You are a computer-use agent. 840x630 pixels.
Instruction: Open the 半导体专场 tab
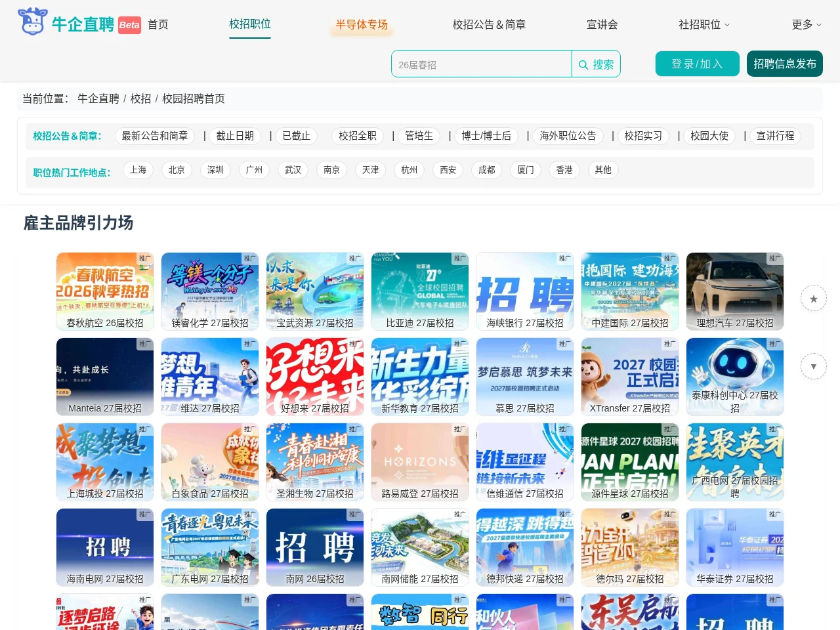pos(362,24)
